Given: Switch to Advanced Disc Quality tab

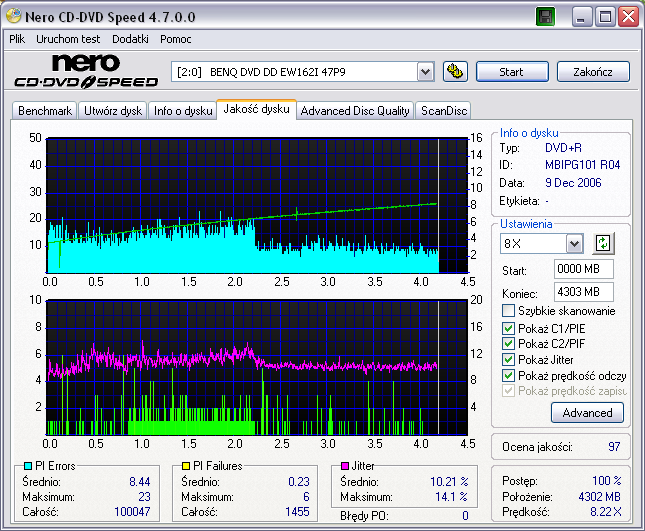Looking at the screenshot, I should coord(355,111).
